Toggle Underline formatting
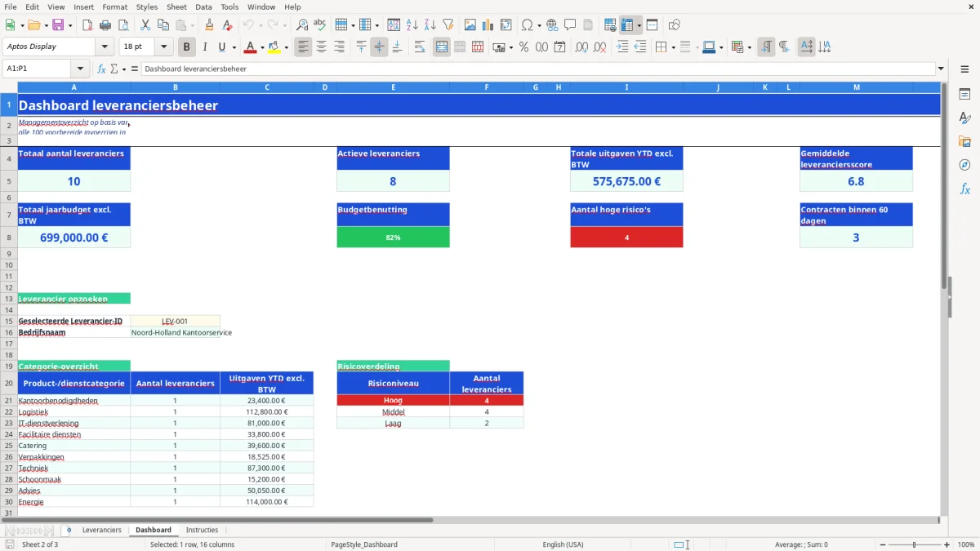 [x=221, y=47]
